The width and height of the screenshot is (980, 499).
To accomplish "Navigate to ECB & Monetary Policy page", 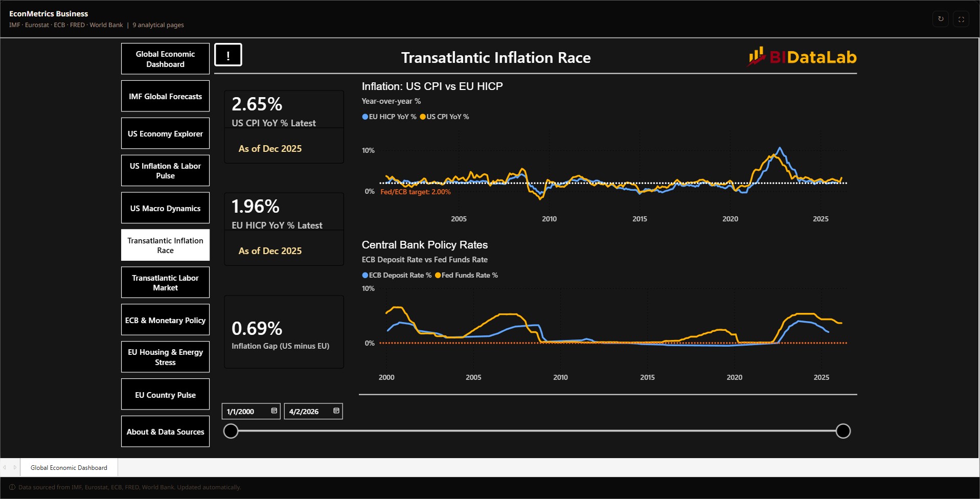I will coord(165,320).
